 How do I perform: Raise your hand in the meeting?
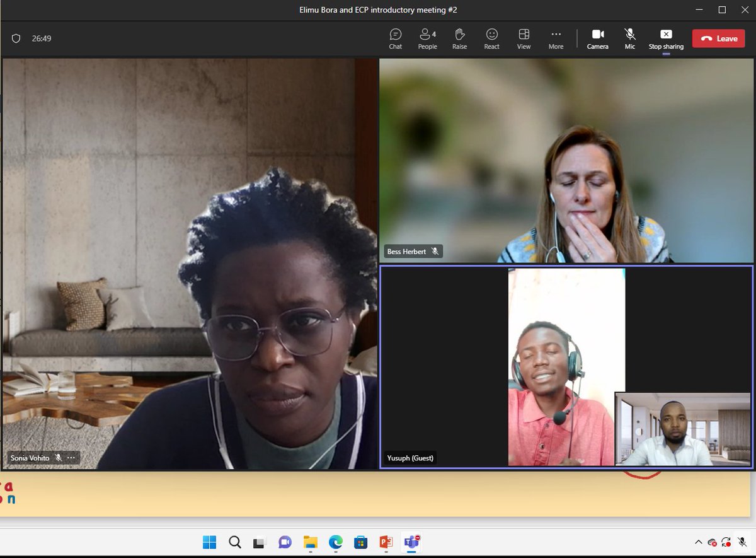(x=459, y=38)
